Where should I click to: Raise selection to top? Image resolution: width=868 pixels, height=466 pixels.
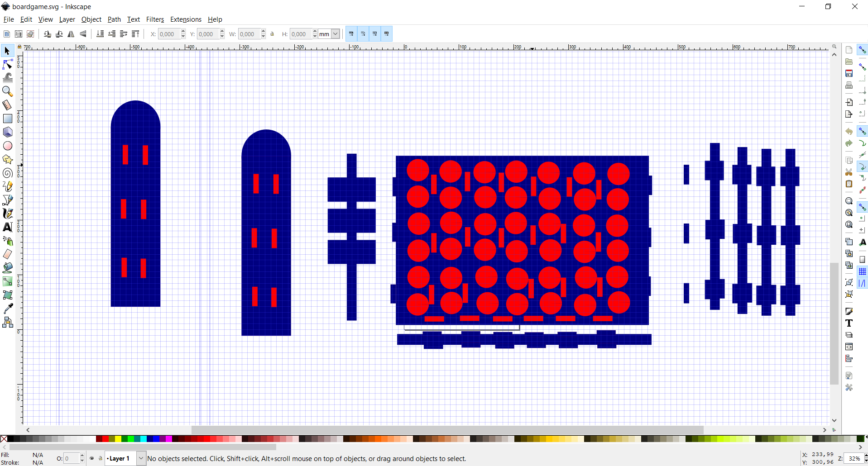tap(135, 34)
